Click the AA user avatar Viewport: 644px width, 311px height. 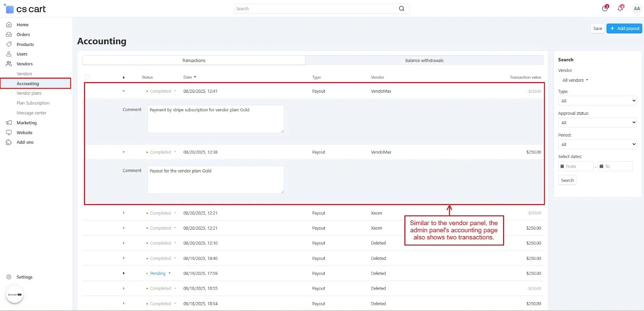click(x=636, y=8)
